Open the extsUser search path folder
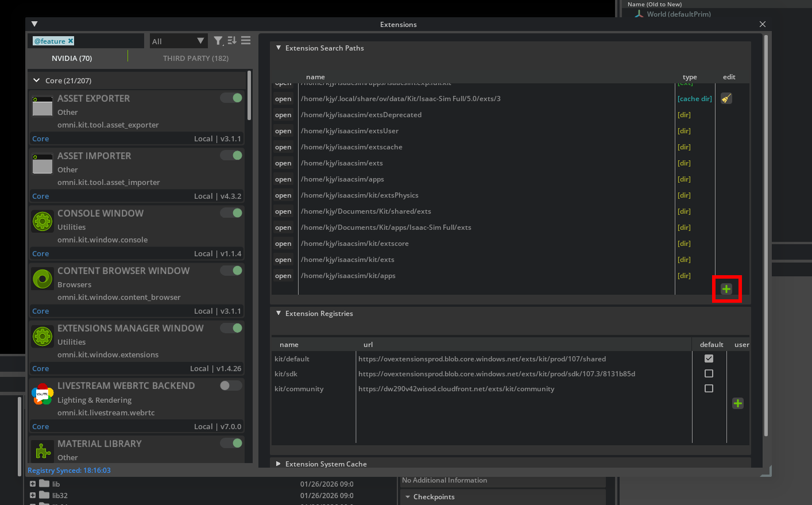Screen dimensions: 812x505 [283, 131]
